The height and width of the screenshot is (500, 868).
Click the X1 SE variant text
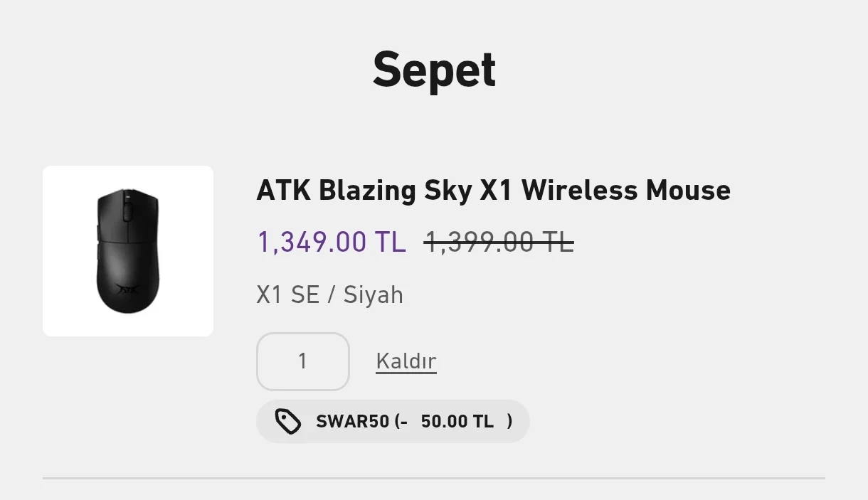click(287, 294)
